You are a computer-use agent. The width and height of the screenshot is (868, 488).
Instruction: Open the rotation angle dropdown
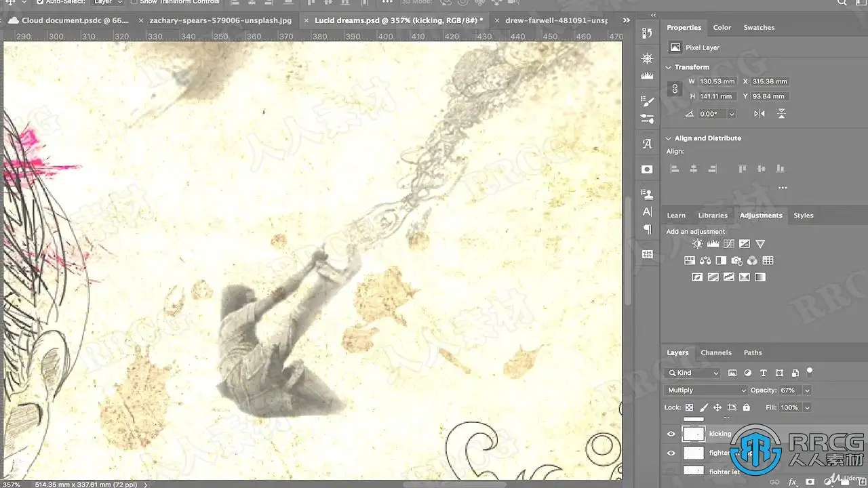731,114
